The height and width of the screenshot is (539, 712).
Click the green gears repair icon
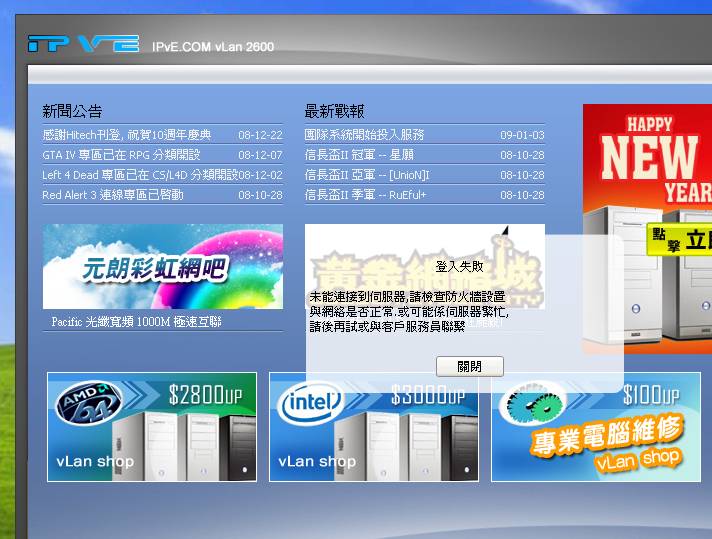tap(533, 403)
